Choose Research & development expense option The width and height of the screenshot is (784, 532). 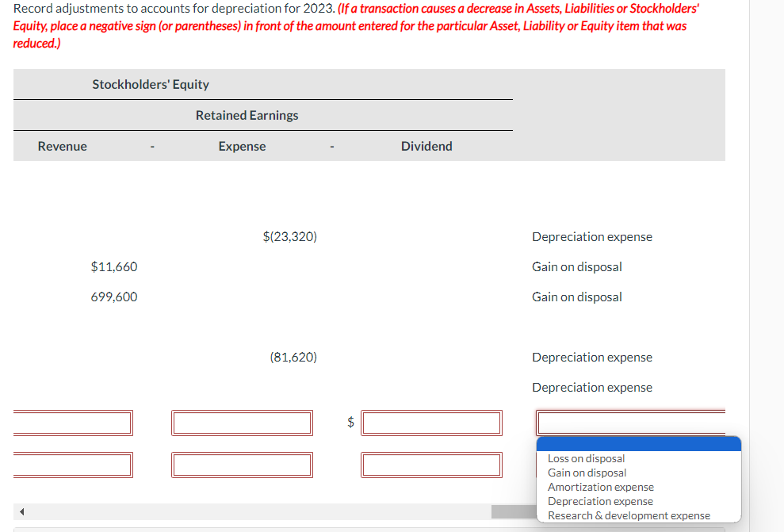point(628,515)
